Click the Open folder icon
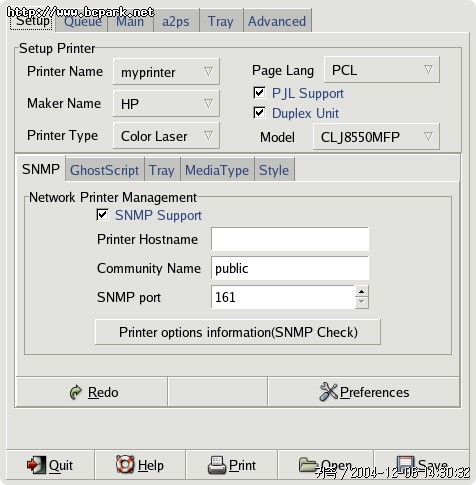 pos(308,465)
